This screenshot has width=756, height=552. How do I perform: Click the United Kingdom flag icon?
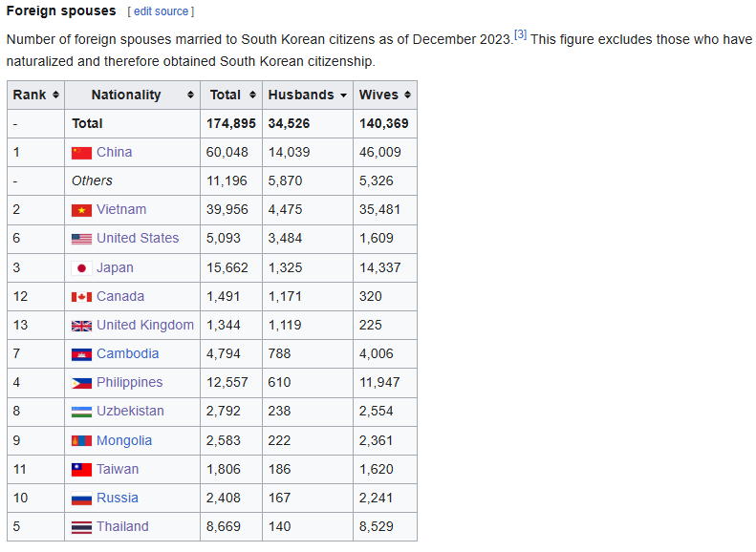(x=81, y=326)
